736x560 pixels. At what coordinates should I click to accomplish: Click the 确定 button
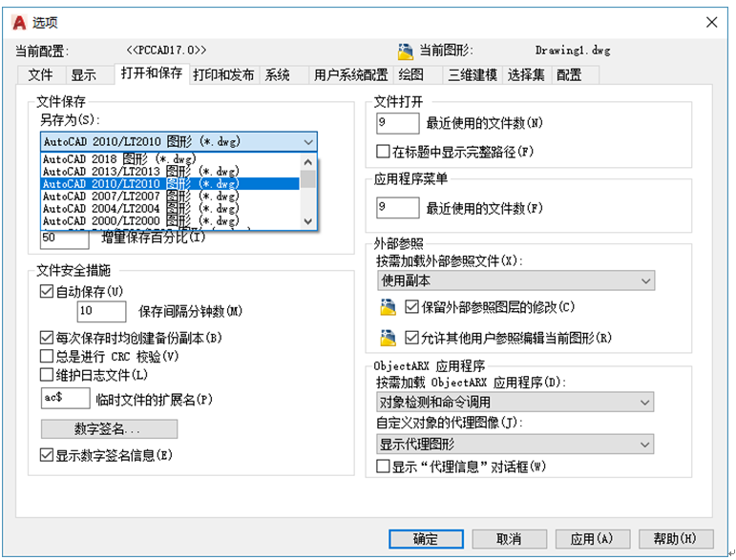tap(426, 538)
